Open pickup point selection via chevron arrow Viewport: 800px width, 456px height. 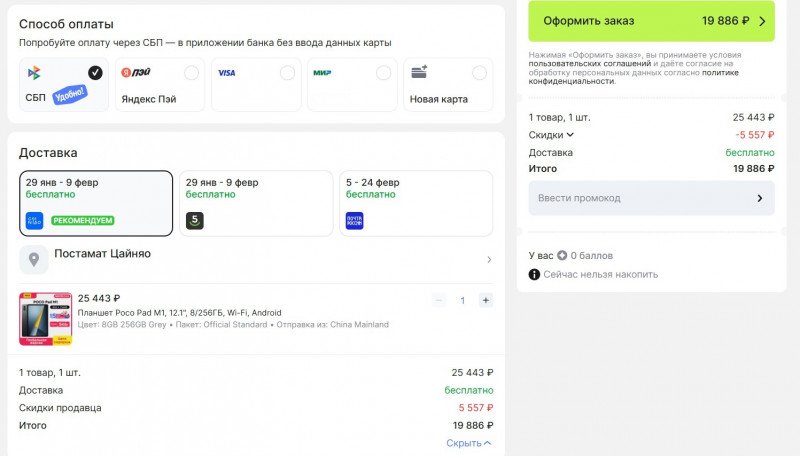(x=489, y=260)
